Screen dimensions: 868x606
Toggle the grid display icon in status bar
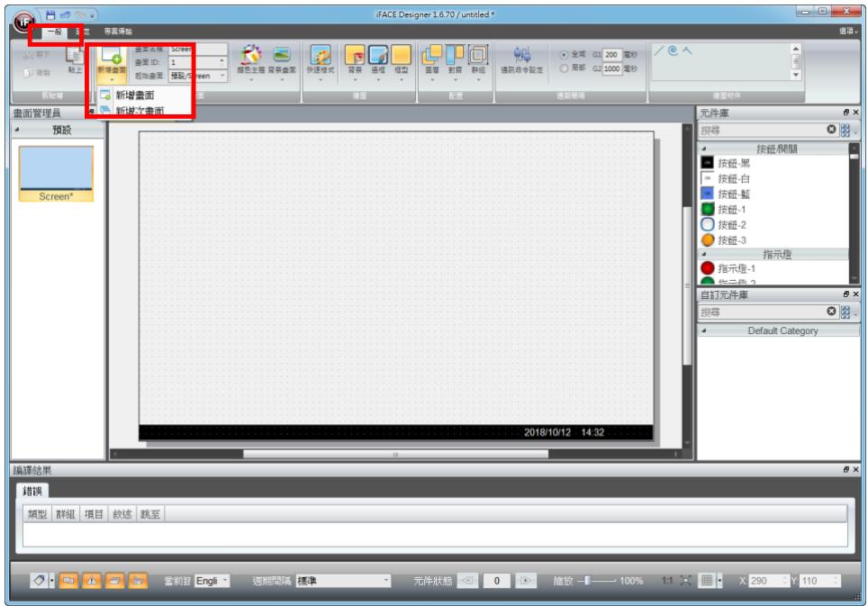click(x=707, y=580)
